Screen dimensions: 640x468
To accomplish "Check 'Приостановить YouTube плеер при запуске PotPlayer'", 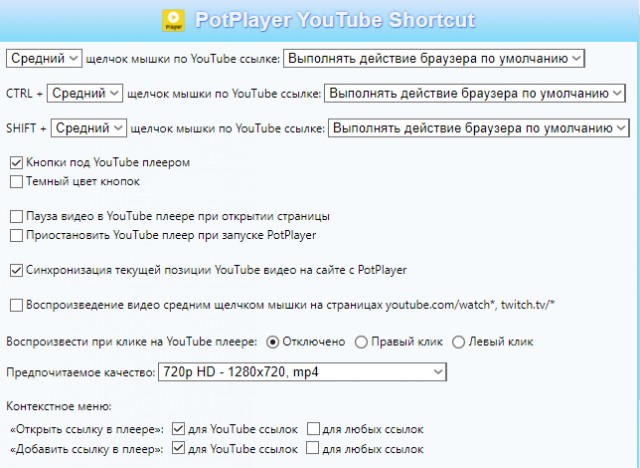I will click(x=16, y=235).
